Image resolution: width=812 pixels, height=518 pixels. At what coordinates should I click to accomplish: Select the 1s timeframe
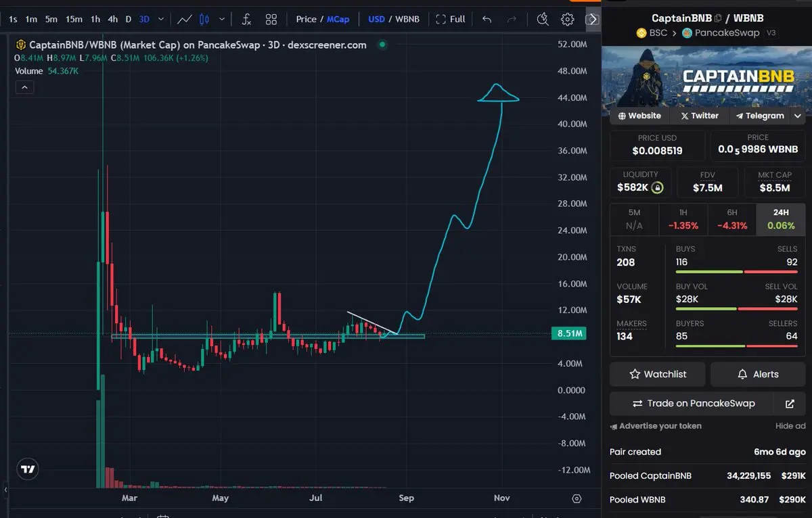point(14,19)
